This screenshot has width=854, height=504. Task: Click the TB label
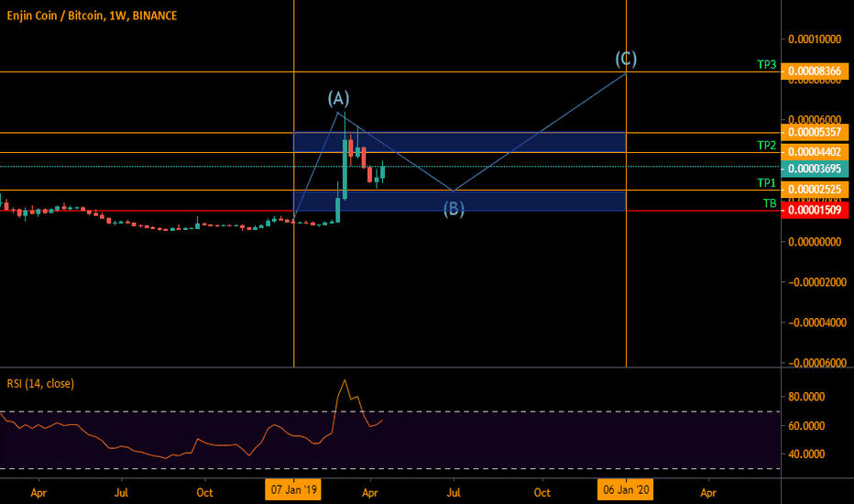[x=769, y=203]
